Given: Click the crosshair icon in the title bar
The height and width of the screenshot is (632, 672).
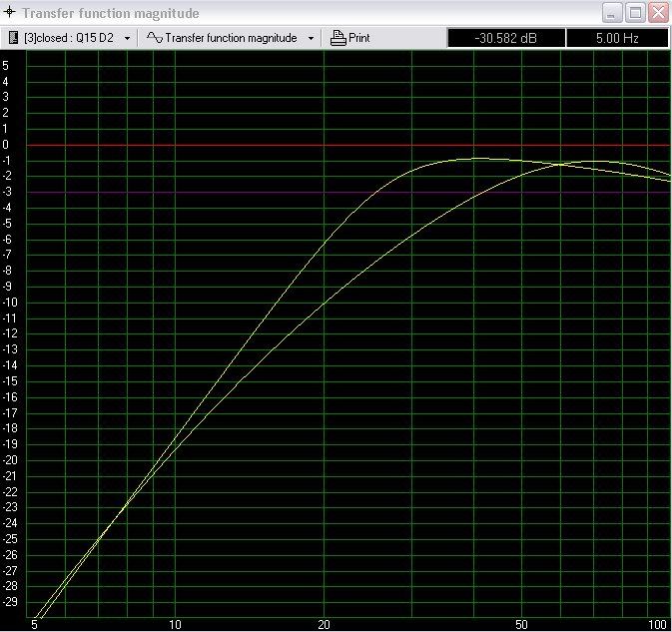Looking at the screenshot, I should point(9,12).
